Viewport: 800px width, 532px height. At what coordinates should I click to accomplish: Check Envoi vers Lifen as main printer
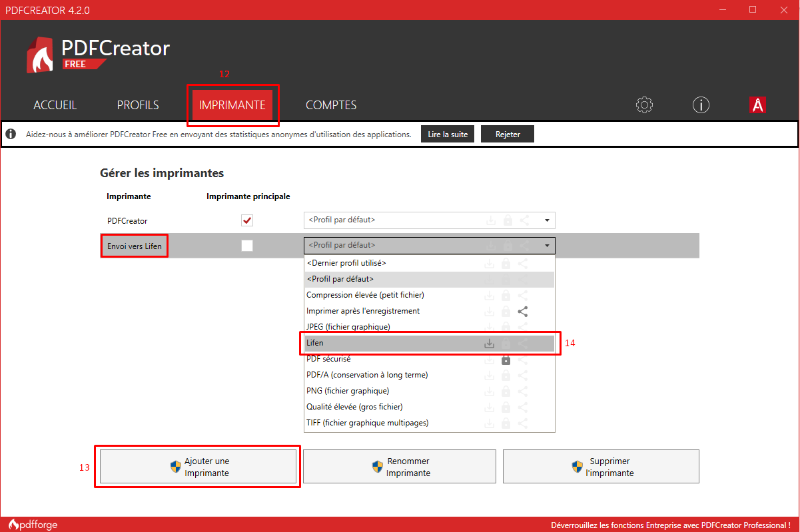247,246
